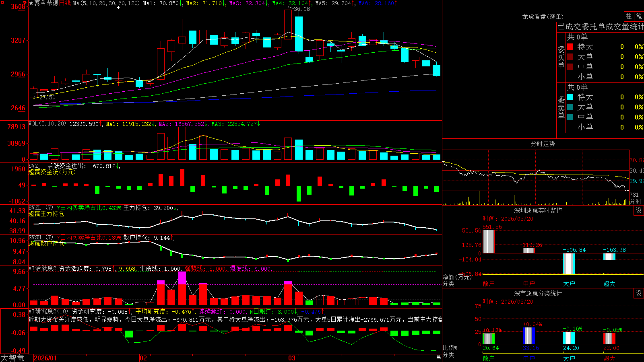This screenshot has width=644, height=362.
Task: Click the 时间: 2026/03/20 label in 深圳超赢实时监控
Action: coord(508,219)
